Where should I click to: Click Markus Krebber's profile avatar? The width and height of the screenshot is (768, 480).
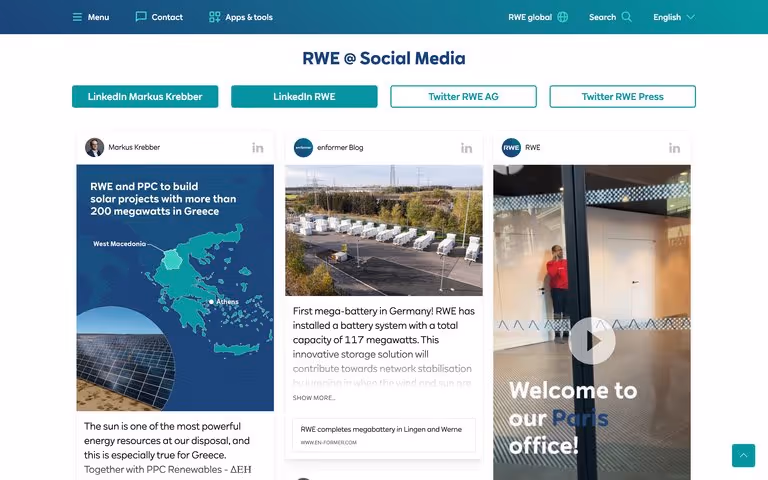click(95, 147)
